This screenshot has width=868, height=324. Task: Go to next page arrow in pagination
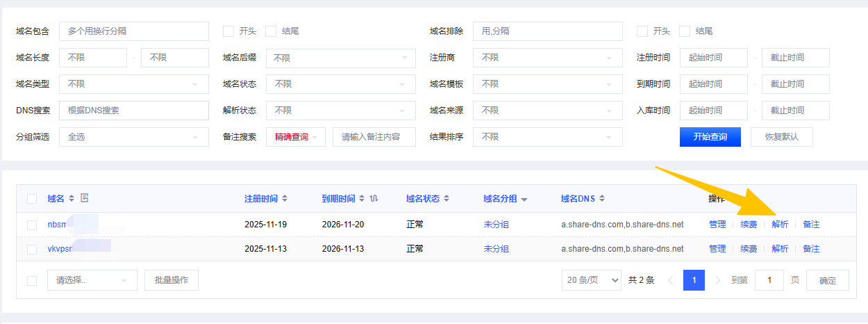coord(718,280)
